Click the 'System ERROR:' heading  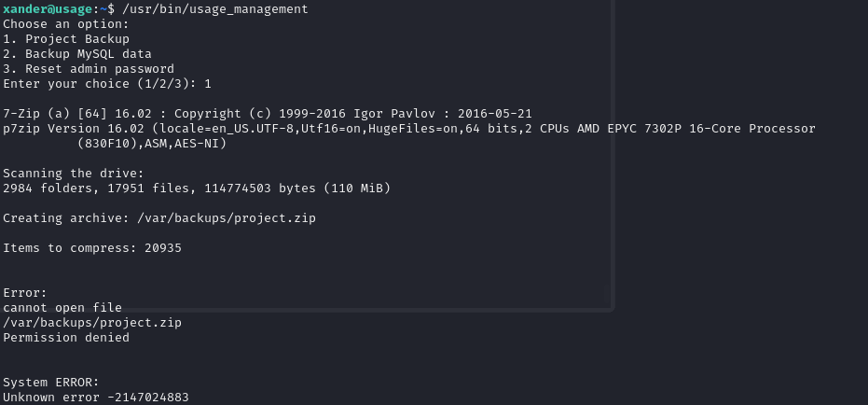click(x=50, y=382)
